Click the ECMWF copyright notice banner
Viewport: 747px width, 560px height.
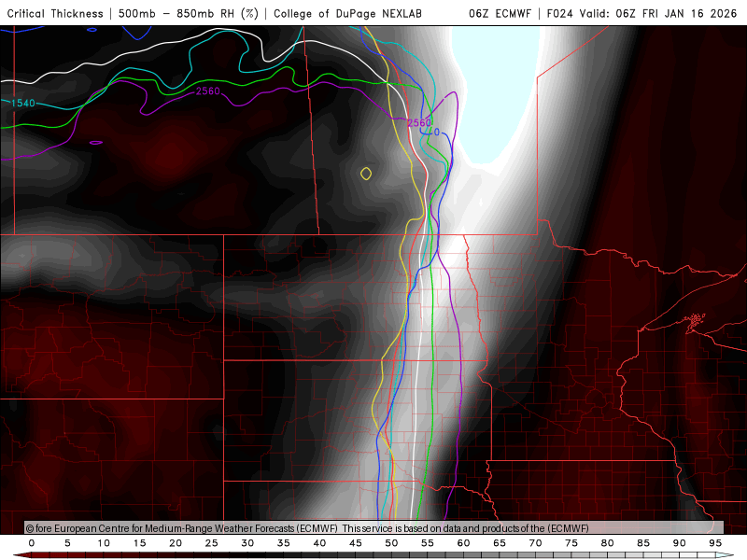tap(374, 527)
